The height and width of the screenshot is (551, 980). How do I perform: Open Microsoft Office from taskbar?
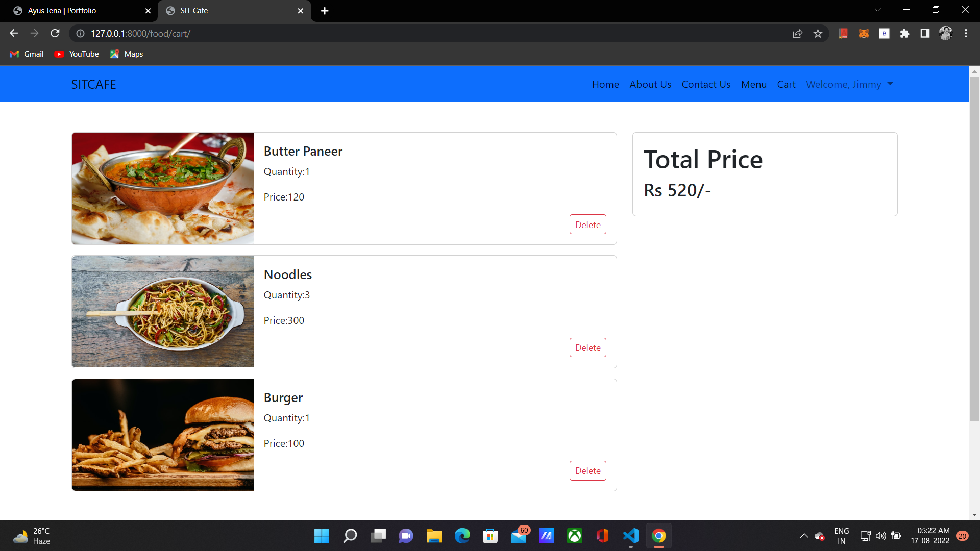coord(603,536)
